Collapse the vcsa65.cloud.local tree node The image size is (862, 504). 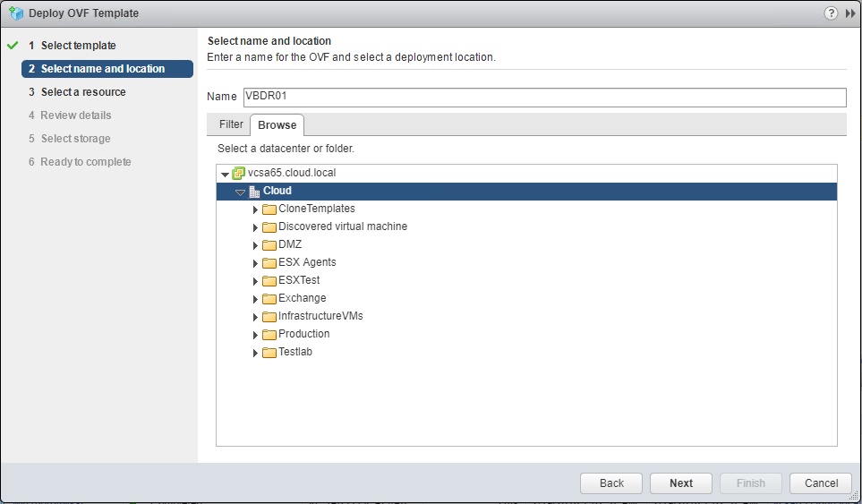click(x=225, y=174)
